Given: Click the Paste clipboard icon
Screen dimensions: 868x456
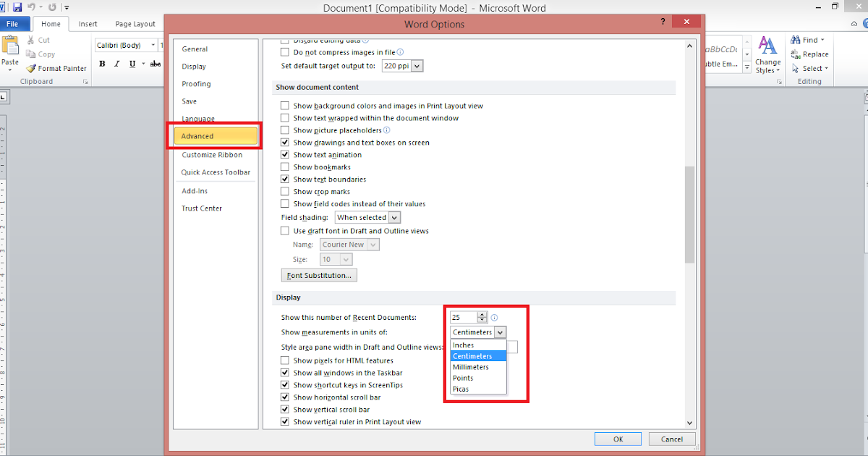Looking at the screenshot, I should pyautogui.click(x=10, y=46).
